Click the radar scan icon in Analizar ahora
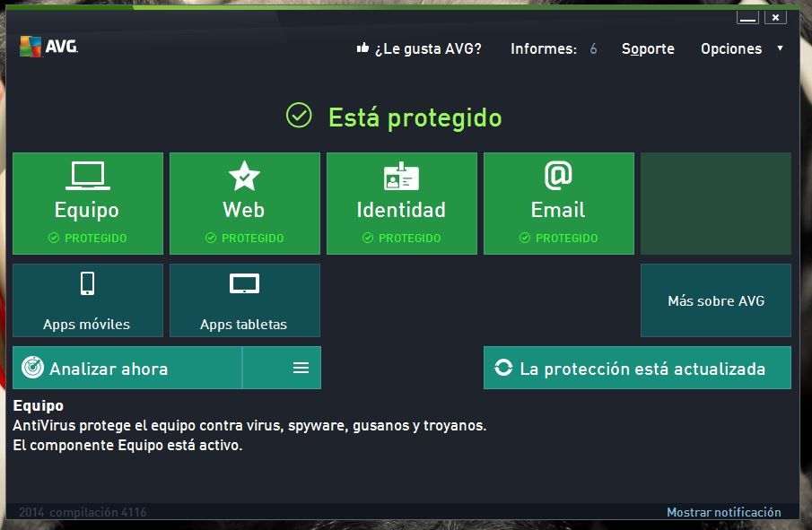Screen dimensions: 812x530 point(32,368)
